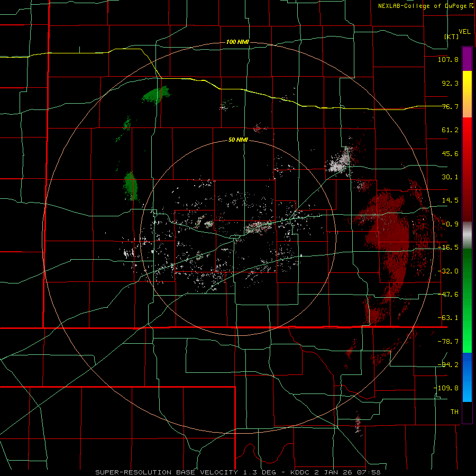Pick the purple segment of the color bar
This screenshot has height=476, width=476.
(x=467, y=59)
